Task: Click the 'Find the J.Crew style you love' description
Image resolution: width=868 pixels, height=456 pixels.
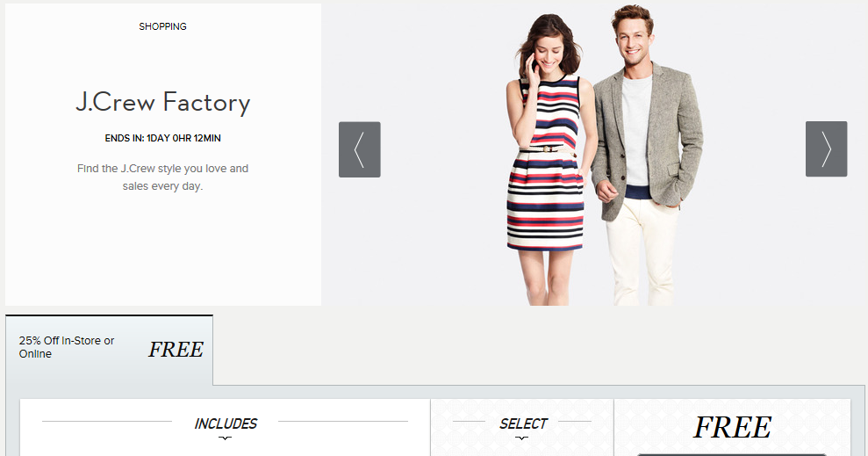Action: (162, 177)
